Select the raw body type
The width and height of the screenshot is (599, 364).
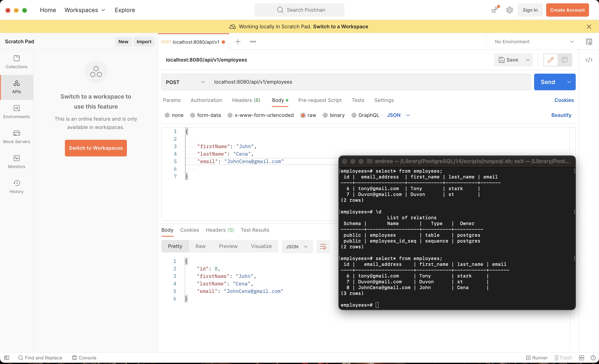coord(308,115)
